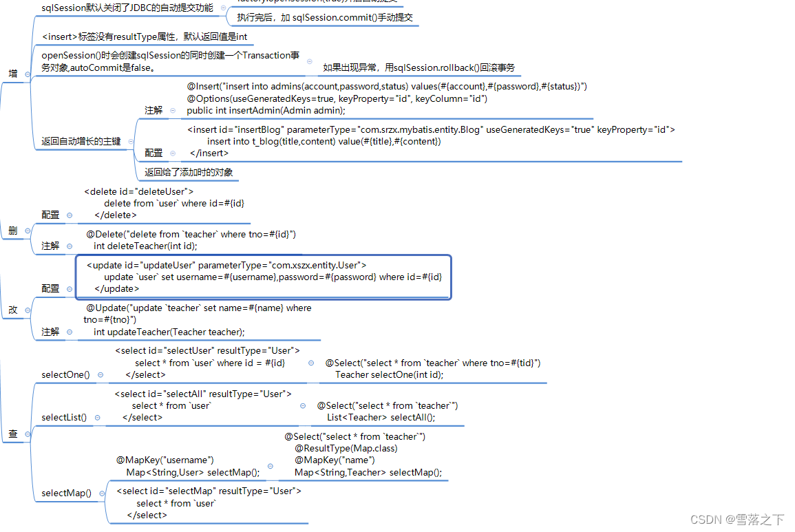Select the @Update teacher annotation node
This screenshot has width=795, height=532.
pyautogui.click(x=198, y=320)
